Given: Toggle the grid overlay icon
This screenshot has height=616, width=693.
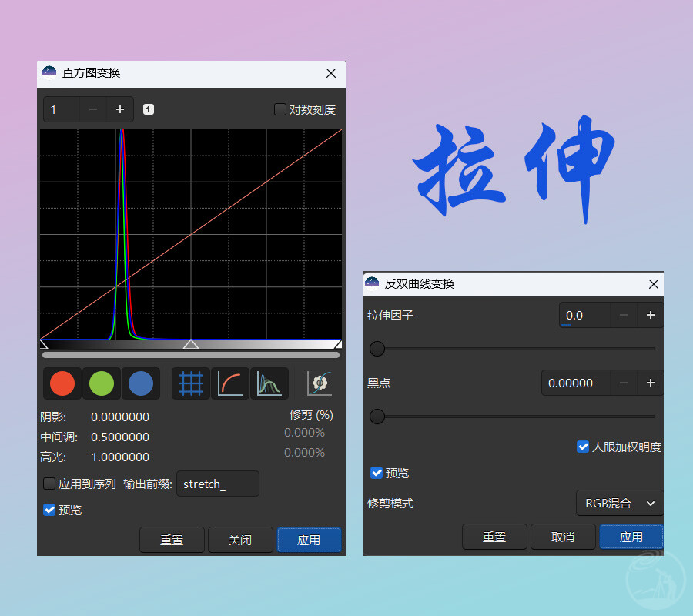Looking at the screenshot, I should [190, 383].
